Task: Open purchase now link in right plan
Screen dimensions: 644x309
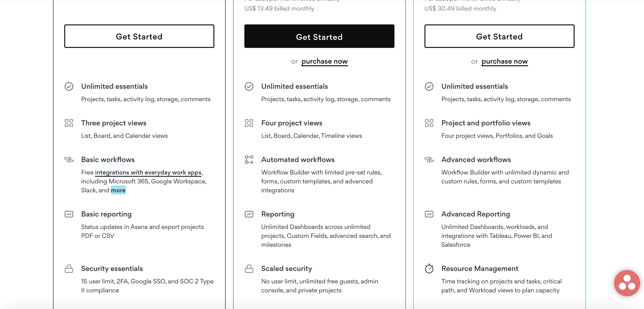Action: click(x=504, y=61)
